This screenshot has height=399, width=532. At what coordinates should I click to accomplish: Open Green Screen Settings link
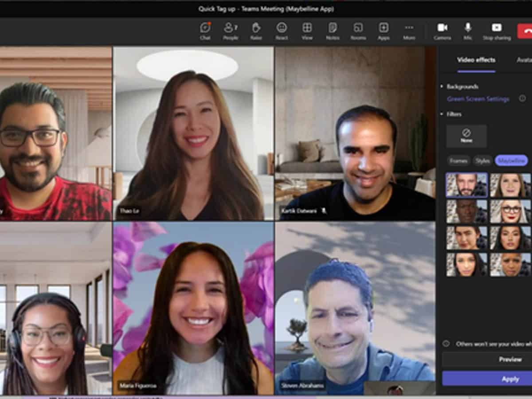478,99
